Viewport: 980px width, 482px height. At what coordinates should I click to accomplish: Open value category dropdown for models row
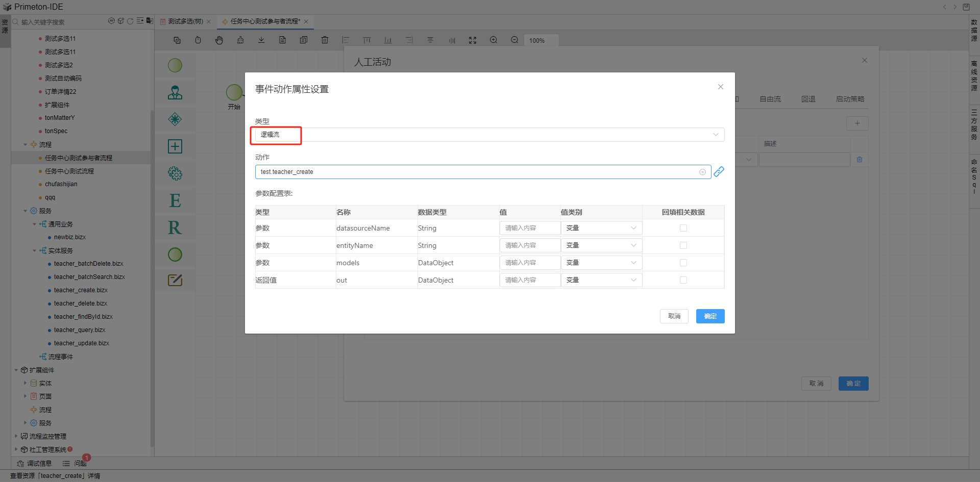tap(601, 263)
